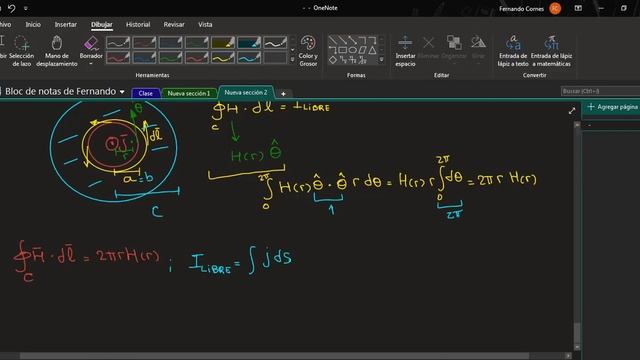Open the Insertar ribbon tab
Viewport: 640px width, 360px height.
tap(66, 24)
